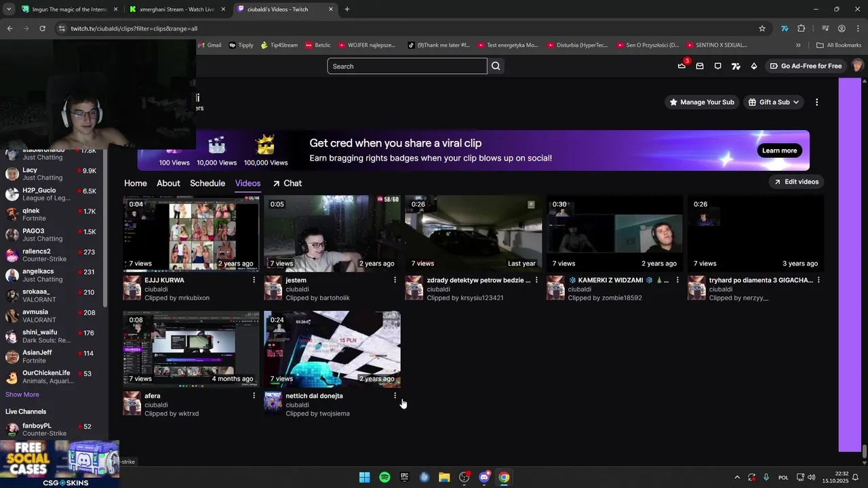Open H2P_Gucio channel in sidebar

coord(52,195)
